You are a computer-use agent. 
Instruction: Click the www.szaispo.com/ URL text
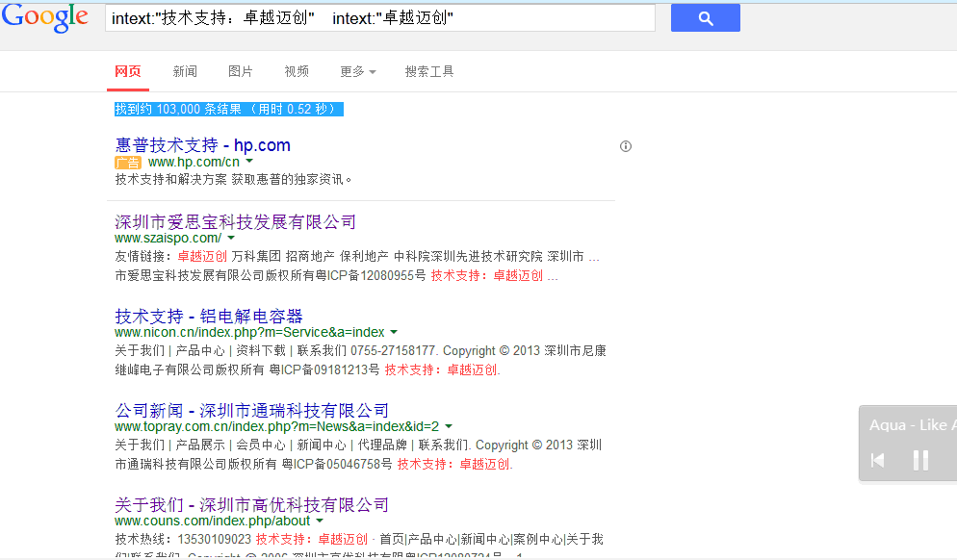tap(168, 238)
